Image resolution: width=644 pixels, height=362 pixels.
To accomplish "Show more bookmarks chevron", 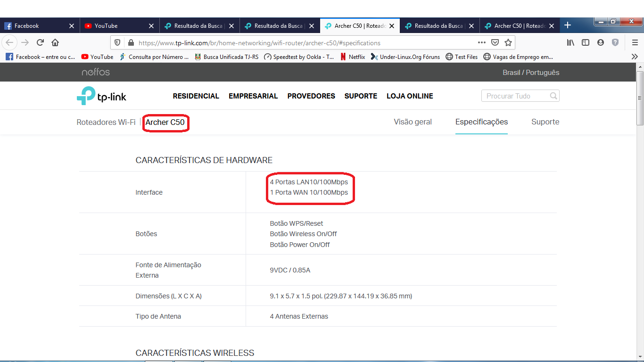I will (635, 57).
